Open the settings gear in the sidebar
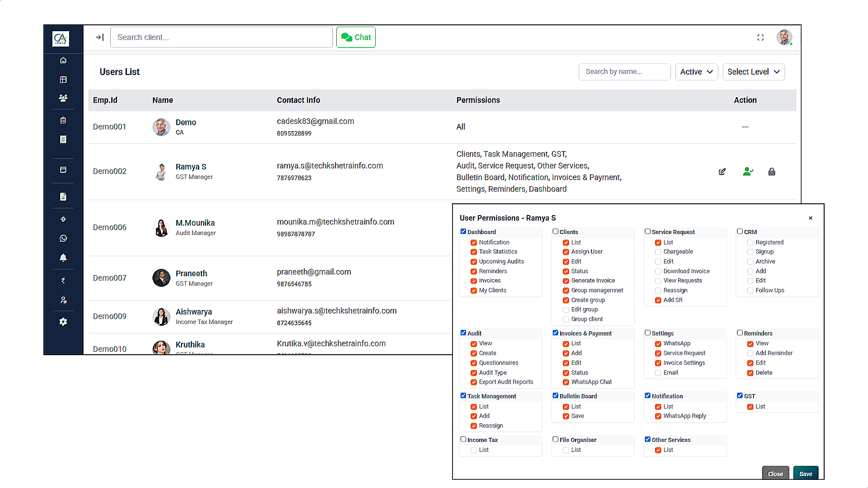Screen dimensions: 868x488 tap(63, 322)
